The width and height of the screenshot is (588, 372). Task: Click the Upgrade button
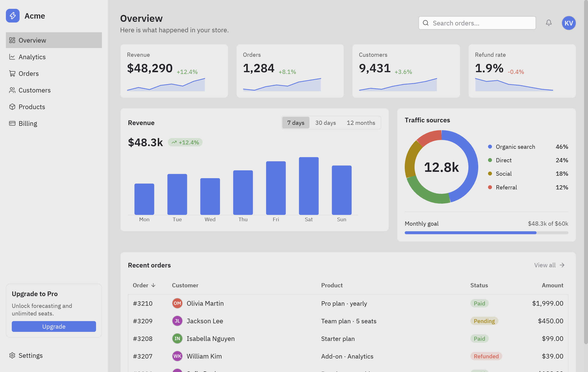click(54, 326)
